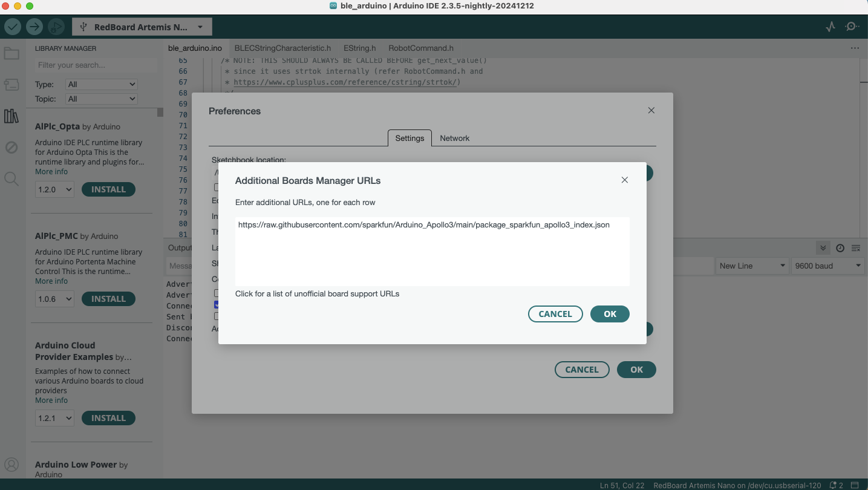Open the editor tabs overflow ellipsis menu
868x490 pixels.
pyautogui.click(x=855, y=48)
